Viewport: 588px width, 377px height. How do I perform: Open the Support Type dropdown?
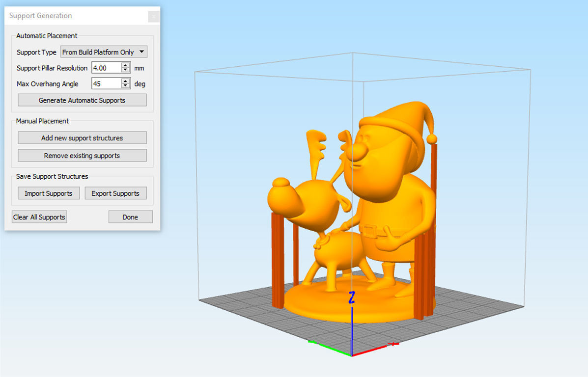point(104,52)
